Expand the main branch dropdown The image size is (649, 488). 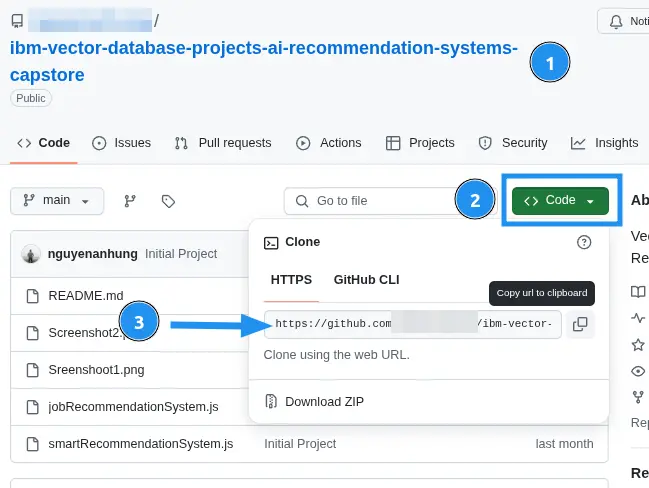coord(57,201)
